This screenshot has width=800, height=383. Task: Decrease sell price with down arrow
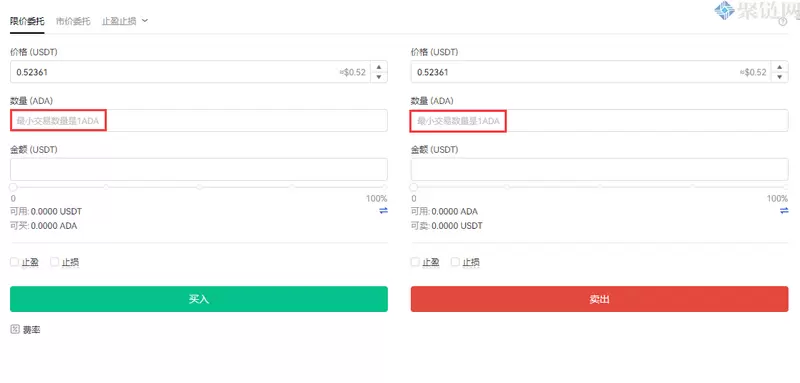point(780,77)
